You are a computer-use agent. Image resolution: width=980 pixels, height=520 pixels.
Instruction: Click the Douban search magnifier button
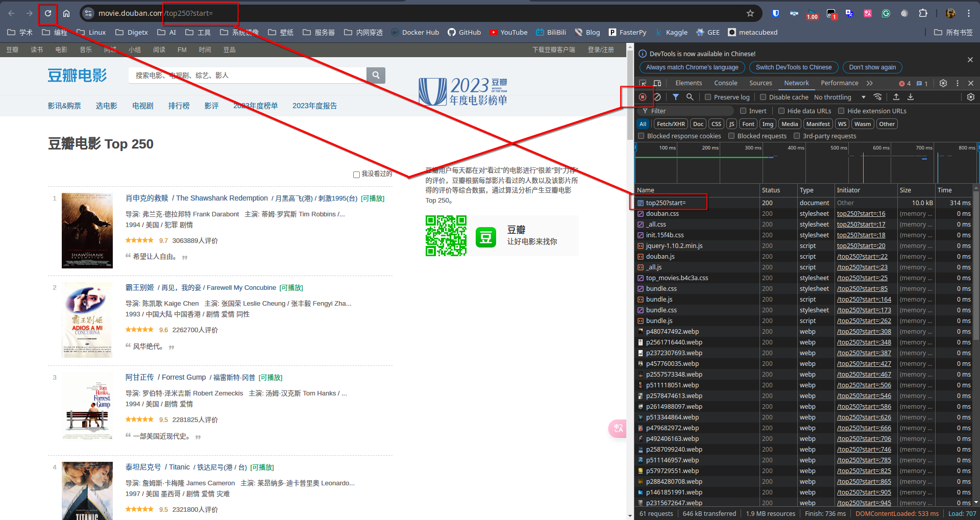click(376, 75)
